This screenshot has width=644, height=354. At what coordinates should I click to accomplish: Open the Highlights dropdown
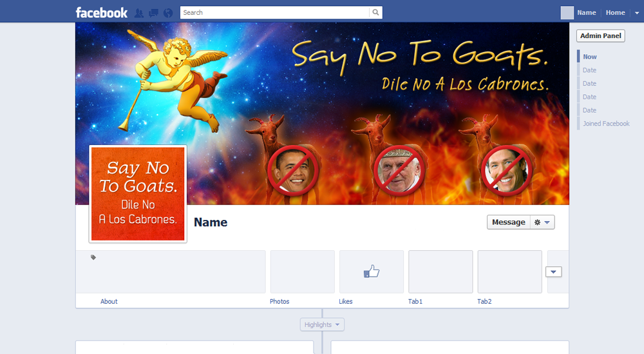tap(322, 324)
